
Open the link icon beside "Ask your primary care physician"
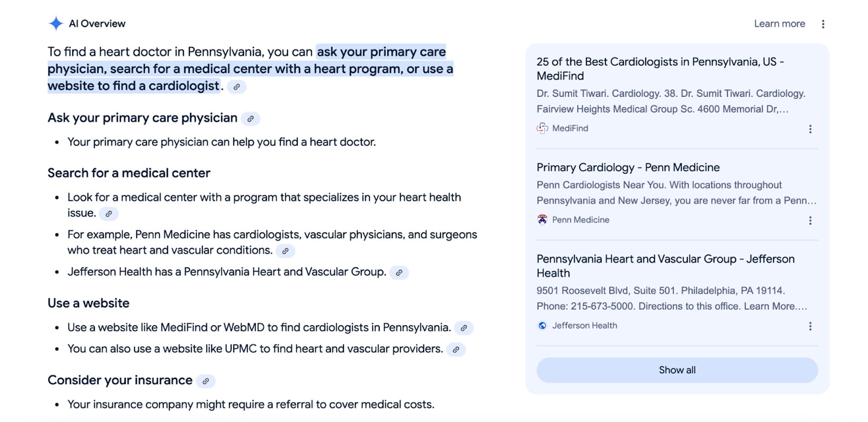(x=251, y=119)
